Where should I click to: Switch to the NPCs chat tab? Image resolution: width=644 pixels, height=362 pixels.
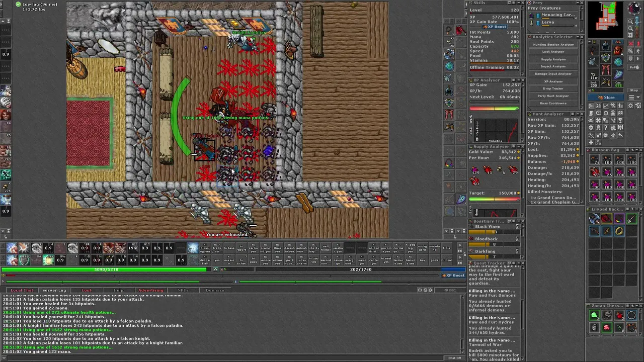[183, 290]
